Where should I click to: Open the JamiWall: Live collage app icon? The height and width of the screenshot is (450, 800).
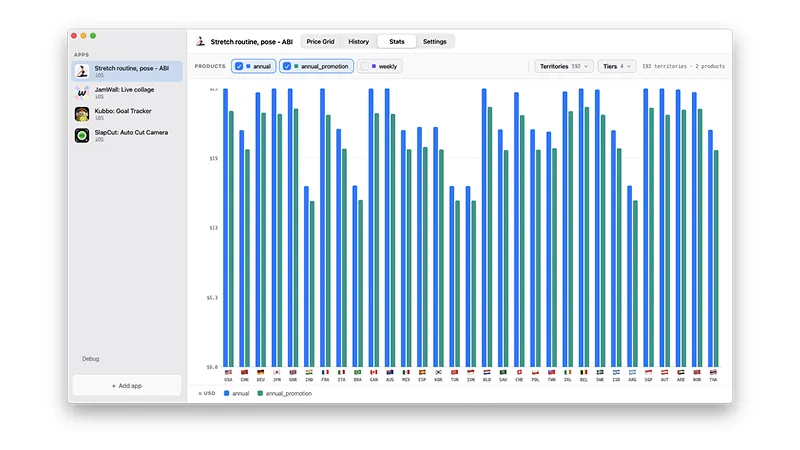coord(82,93)
